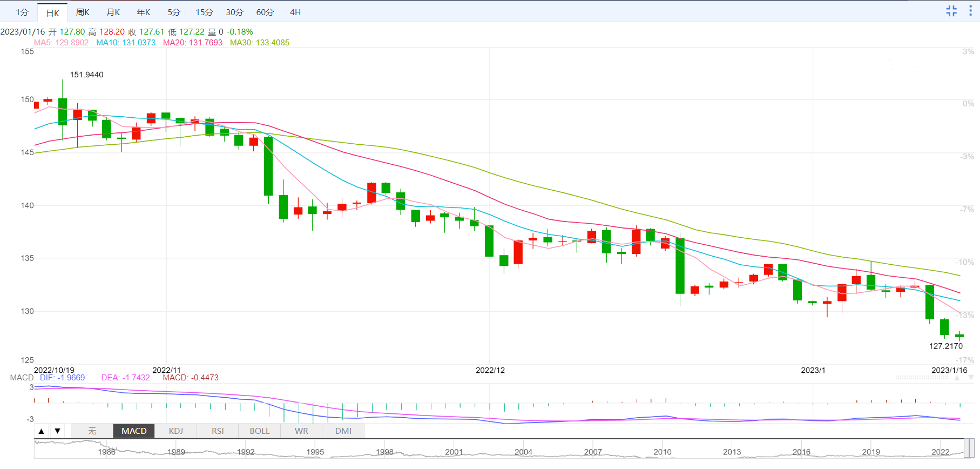The width and height of the screenshot is (980, 469).
Task: Switch to the 4H interval tab
Action: click(295, 12)
